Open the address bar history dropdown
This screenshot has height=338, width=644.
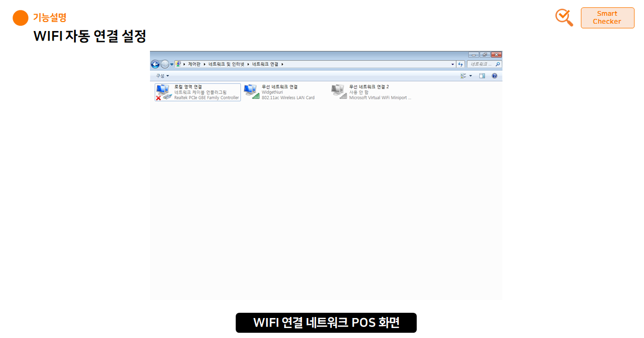point(452,64)
